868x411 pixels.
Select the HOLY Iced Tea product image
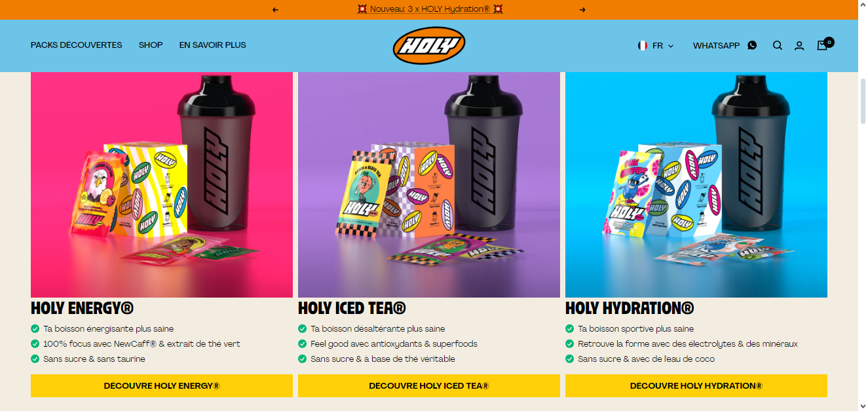pyautogui.click(x=429, y=184)
